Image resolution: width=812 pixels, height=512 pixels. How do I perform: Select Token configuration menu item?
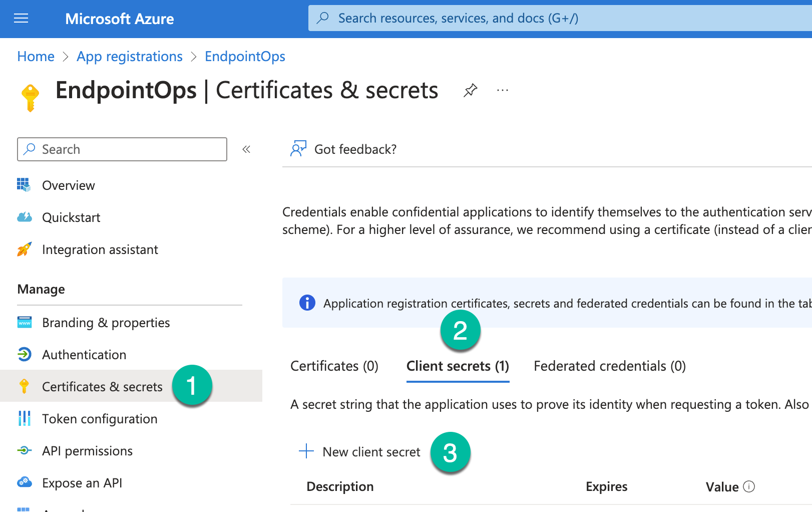(x=100, y=419)
